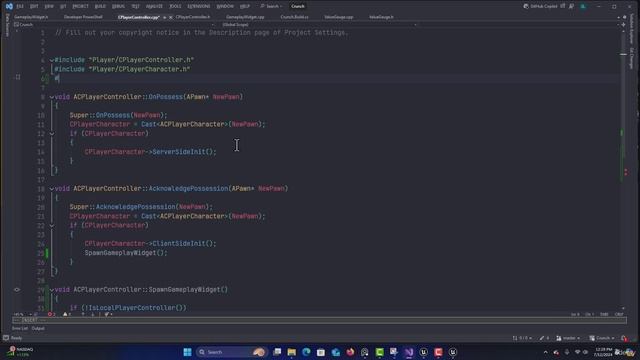Click the Search box in title bar

[271, 6]
